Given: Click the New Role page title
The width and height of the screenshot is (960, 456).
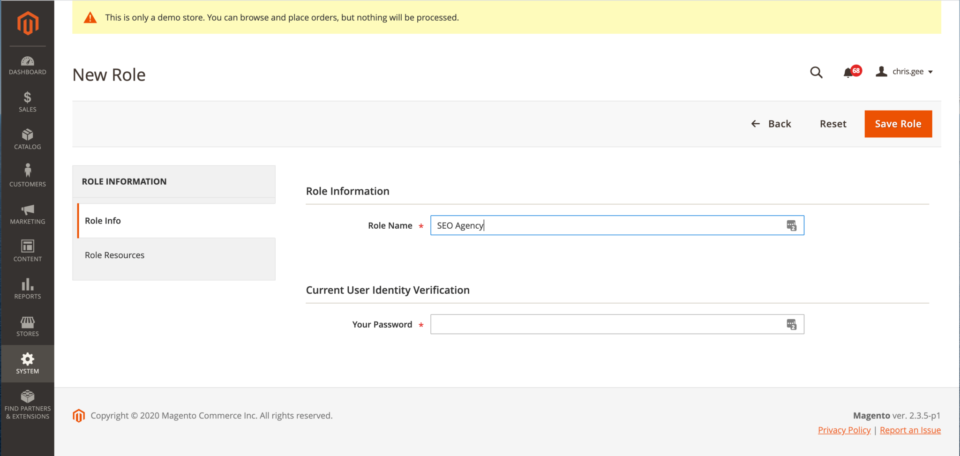Looking at the screenshot, I should pyautogui.click(x=109, y=75).
